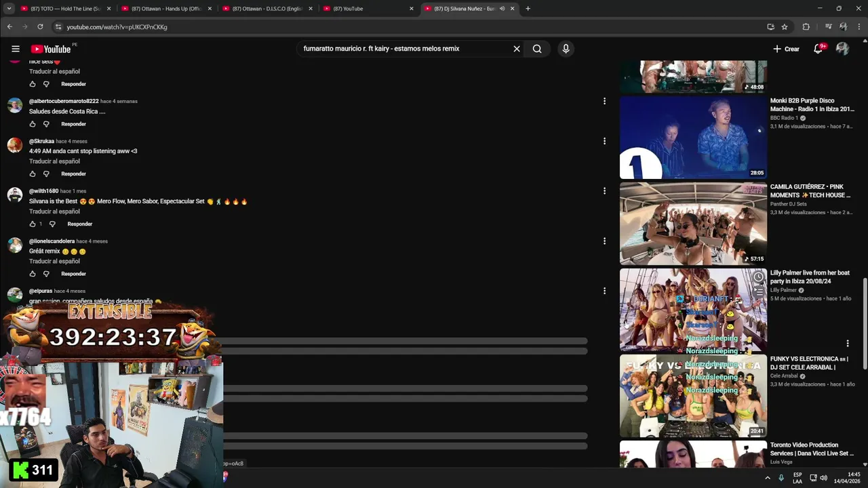Clear the search box with the X
The image size is (868, 488).
[x=517, y=49]
